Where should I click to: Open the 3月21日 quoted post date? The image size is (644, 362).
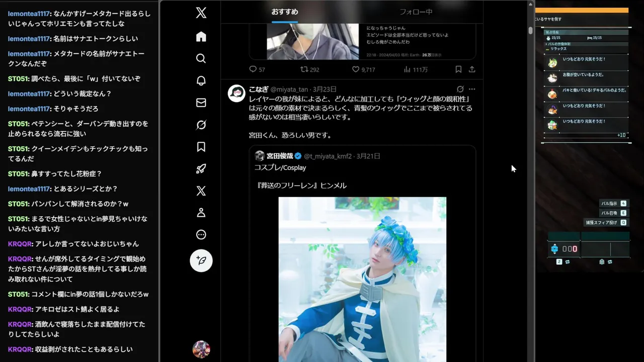(368, 156)
